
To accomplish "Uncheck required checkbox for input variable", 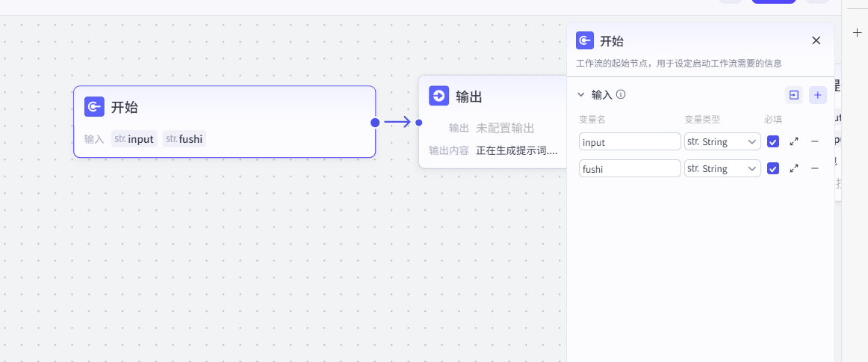I will [773, 141].
